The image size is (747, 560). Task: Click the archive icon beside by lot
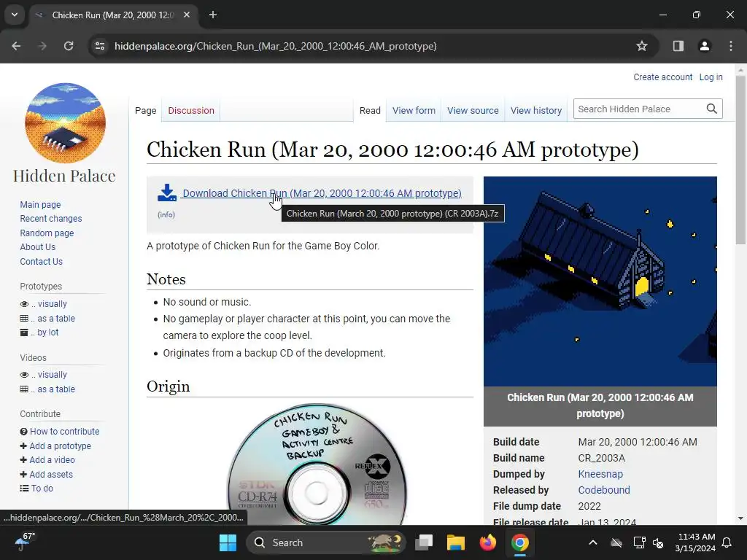coord(24,332)
